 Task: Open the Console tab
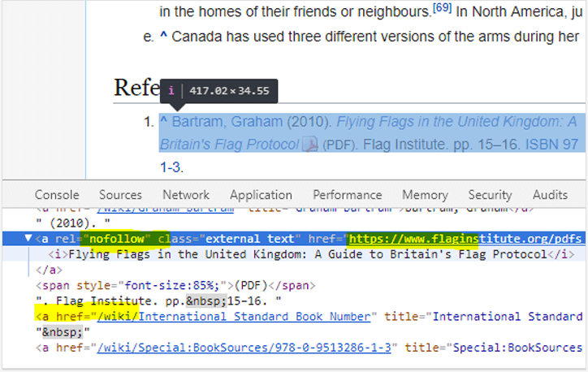point(57,195)
